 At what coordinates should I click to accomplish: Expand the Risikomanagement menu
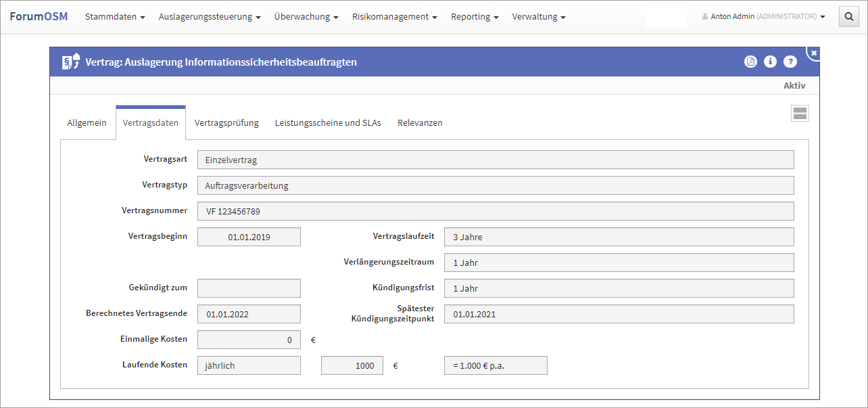(x=394, y=17)
